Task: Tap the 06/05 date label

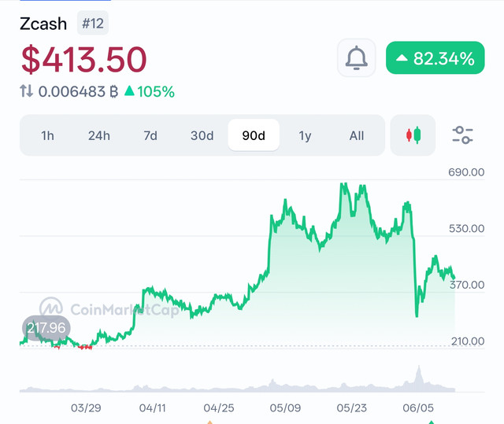Action: pyautogui.click(x=418, y=408)
